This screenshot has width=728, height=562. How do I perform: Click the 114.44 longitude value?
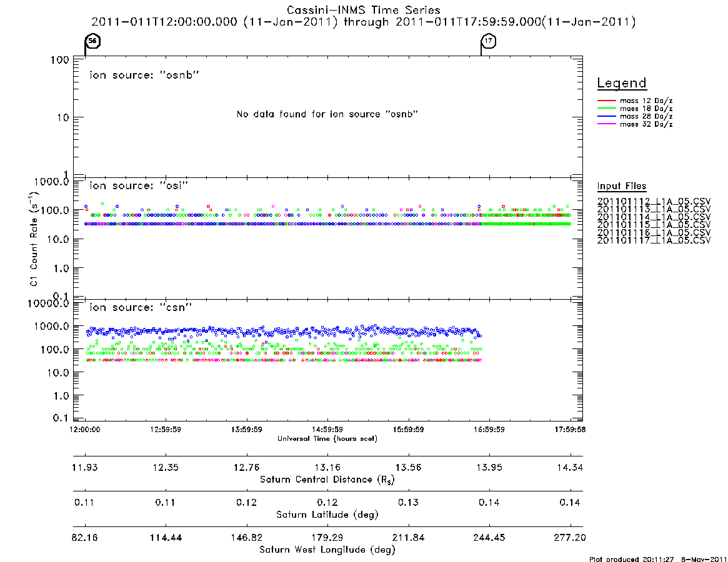(166, 538)
